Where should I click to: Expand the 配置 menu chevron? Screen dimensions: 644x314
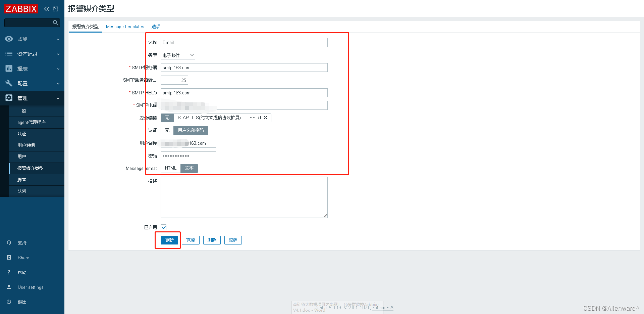(58, 84)
